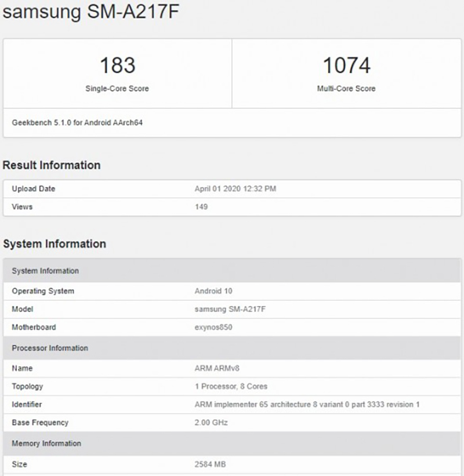Select the Multi-Core Score label
Viewport: 464px width, 476px height.
coord(346,89)
